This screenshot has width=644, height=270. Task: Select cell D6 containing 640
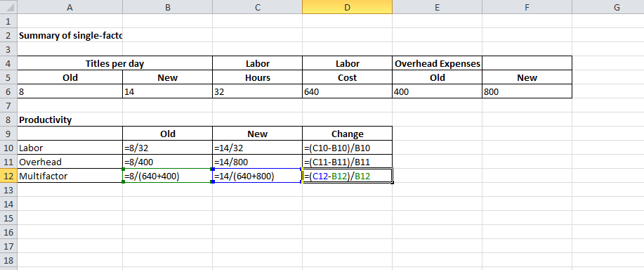[x=347, y=91]
